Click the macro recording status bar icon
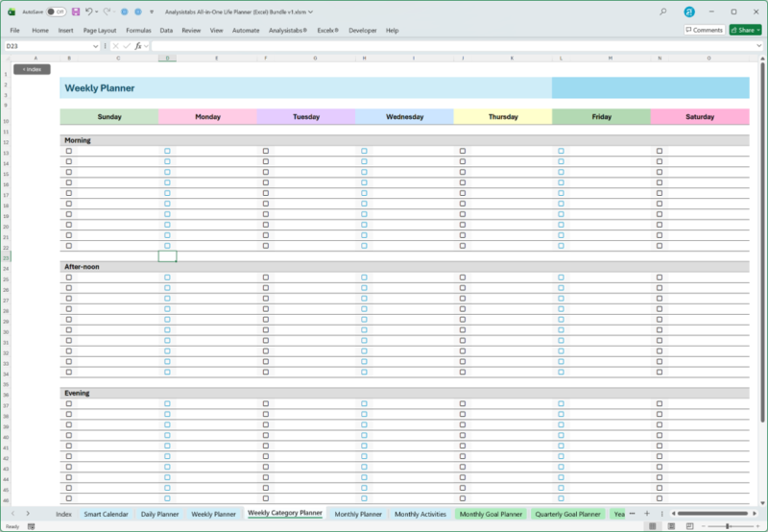 point(32,526)
